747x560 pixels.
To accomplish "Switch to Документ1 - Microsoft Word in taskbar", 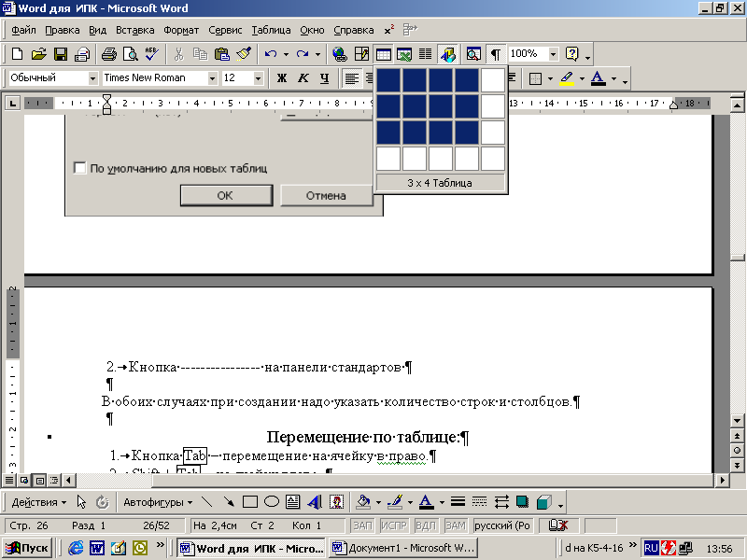I will tap(404, 548).
